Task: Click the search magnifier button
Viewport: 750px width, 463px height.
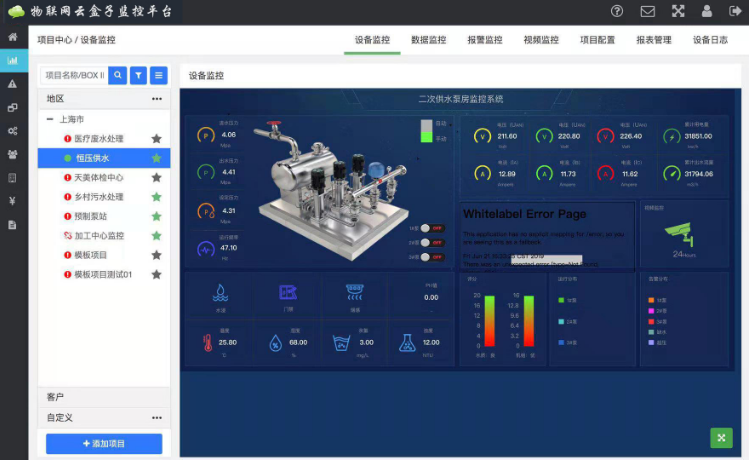Action: point(118,75)
